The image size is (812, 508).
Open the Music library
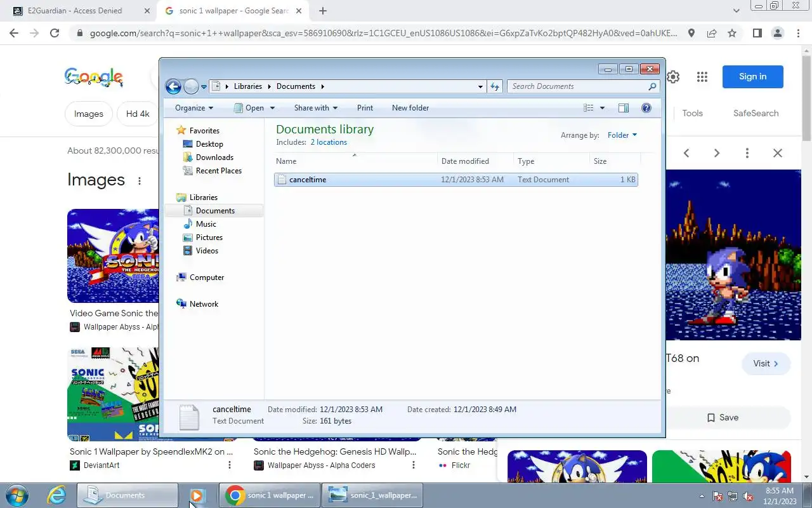pos(206,224)
